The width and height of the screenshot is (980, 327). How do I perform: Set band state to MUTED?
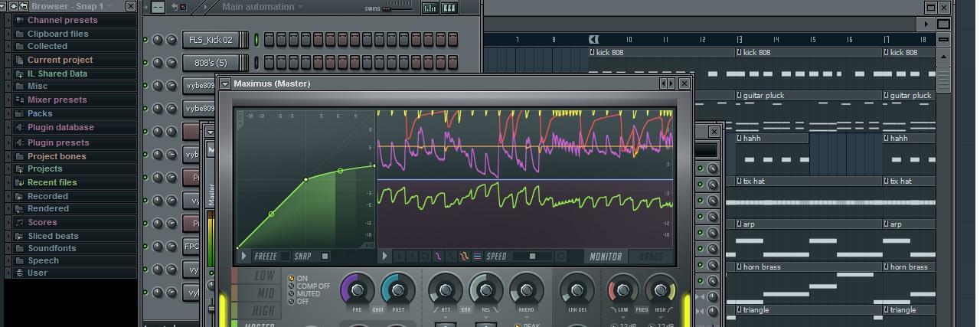click(x=305, y=294)
